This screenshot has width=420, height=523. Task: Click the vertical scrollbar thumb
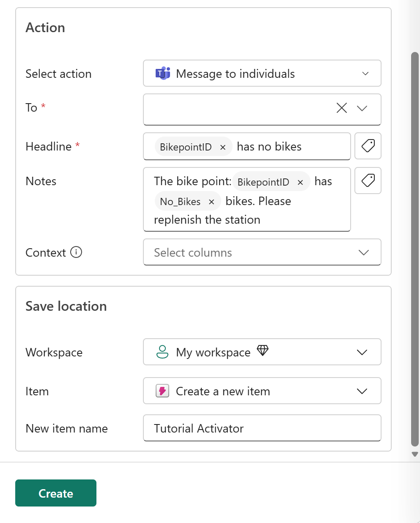(x=415, y=249)
